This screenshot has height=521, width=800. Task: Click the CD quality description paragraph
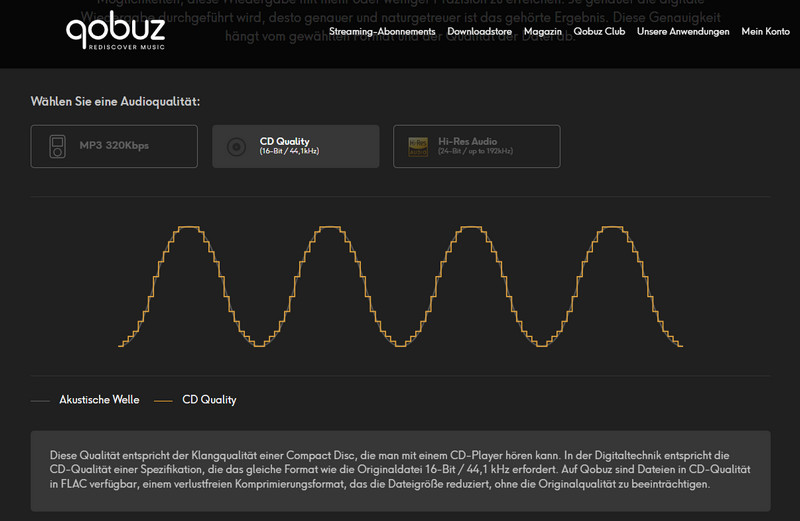click(400, 469)
